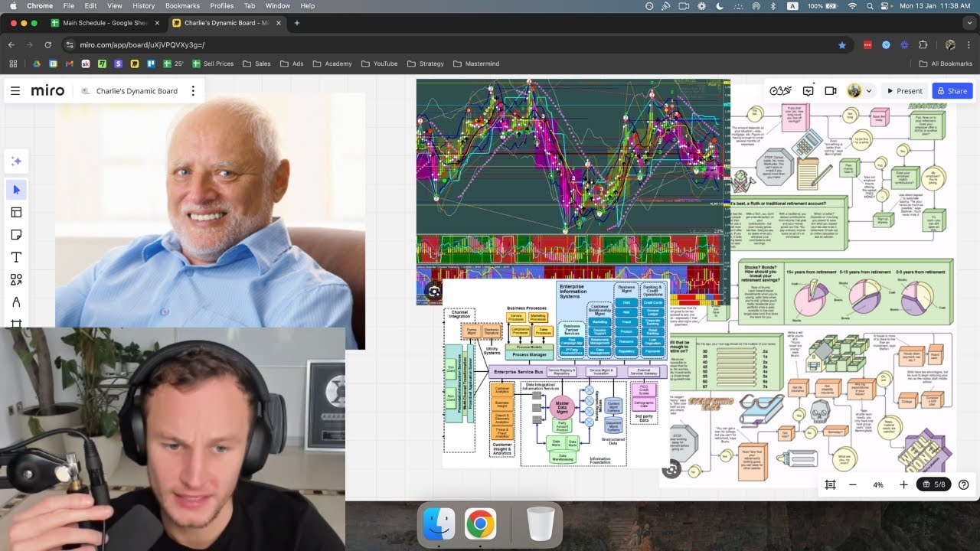Open the YouTube bookmarks folder
This screenshot has height=551, width=980.
(379, 64)
